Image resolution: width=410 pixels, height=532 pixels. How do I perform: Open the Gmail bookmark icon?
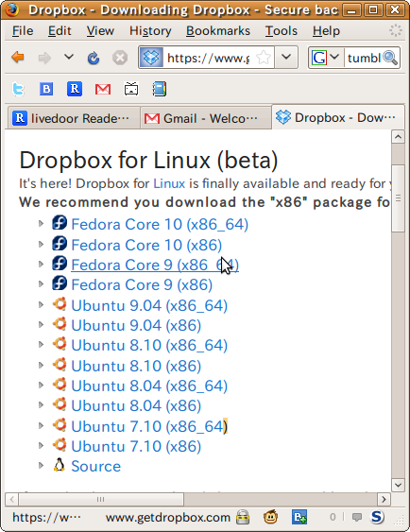pyautogui.click(x=103, y=89)
